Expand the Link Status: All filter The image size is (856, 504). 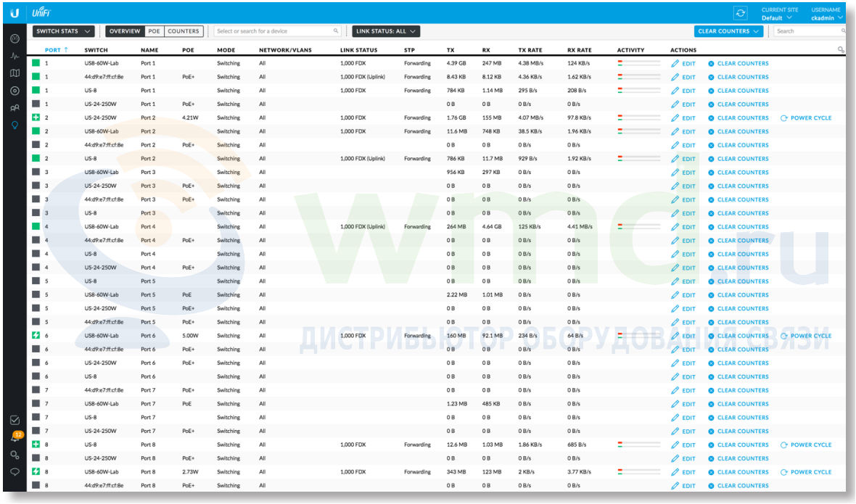pos(386,31)
